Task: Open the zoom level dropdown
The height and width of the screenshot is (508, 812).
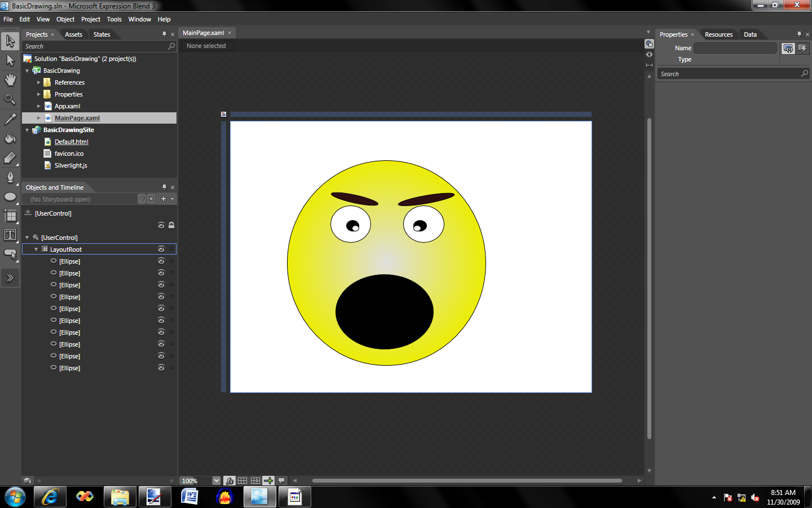Action: 216,481
